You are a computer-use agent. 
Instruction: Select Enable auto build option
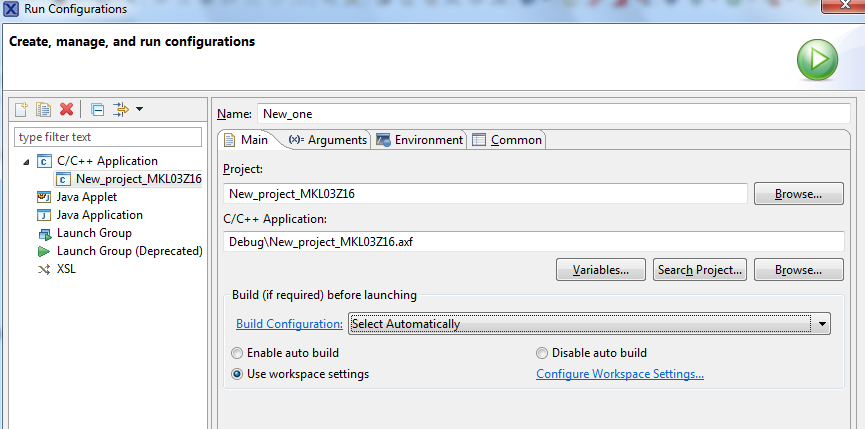237,353
